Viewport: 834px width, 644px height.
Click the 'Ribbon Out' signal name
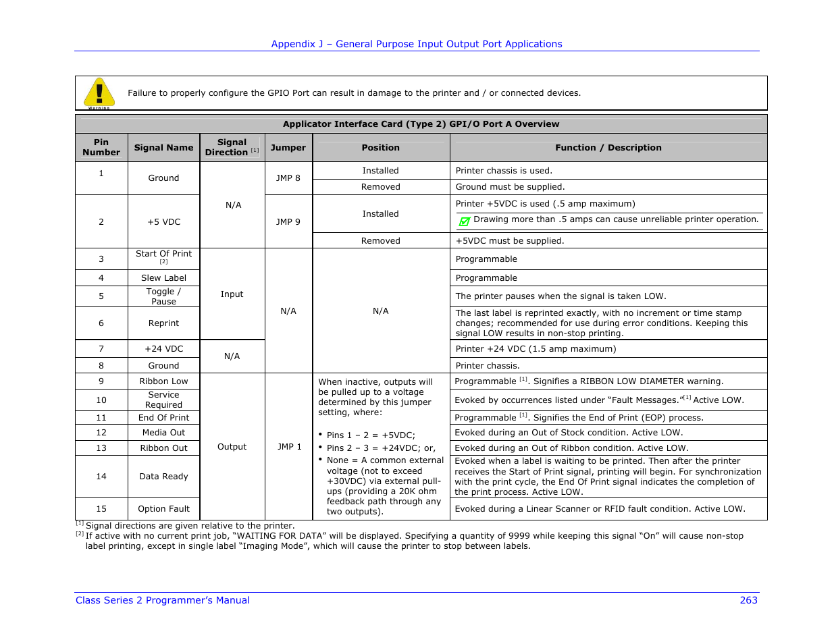164,448
